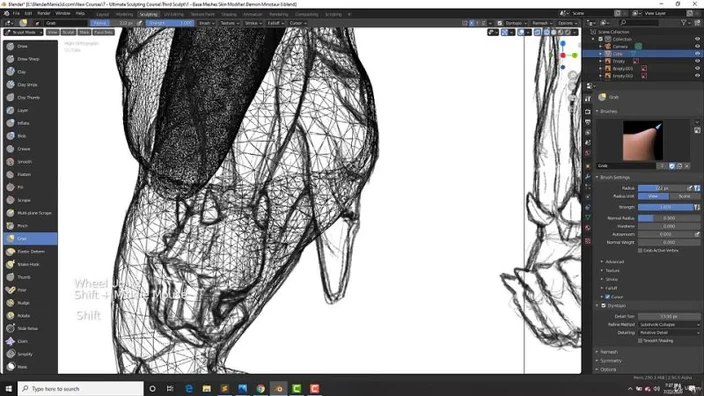Select the Clay Strips brush
Viewport: 704px width, 396px height.
click(30, 84)
